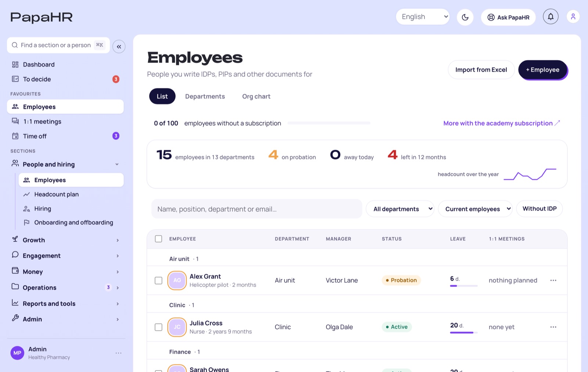
Task: Expand the Money section
Action: (x=65, y=272)
